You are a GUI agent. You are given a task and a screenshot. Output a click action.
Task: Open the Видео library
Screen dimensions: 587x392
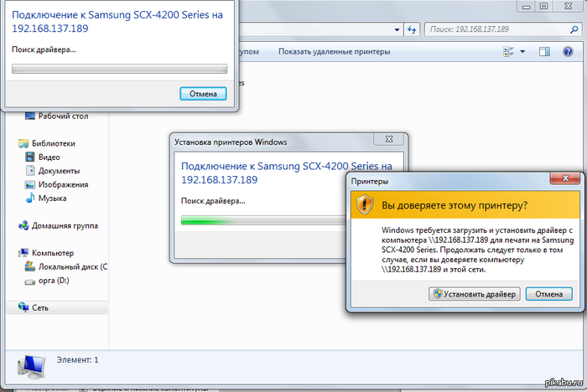[49, 157]
